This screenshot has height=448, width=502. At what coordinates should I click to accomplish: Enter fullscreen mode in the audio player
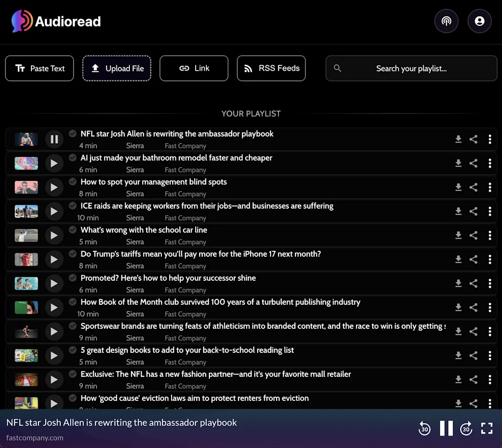pyautogui.click(x=487, y=428)
